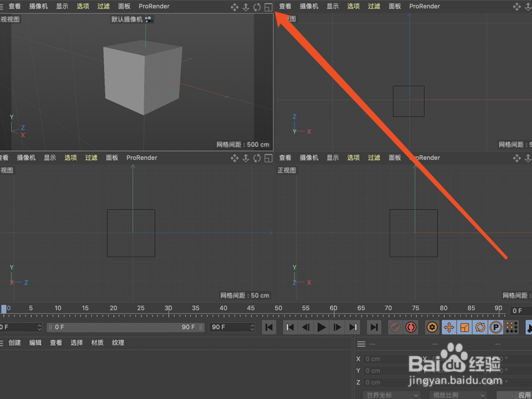Click the bottom-left viewport's pan/move camera icon

(x=235, y=158)
